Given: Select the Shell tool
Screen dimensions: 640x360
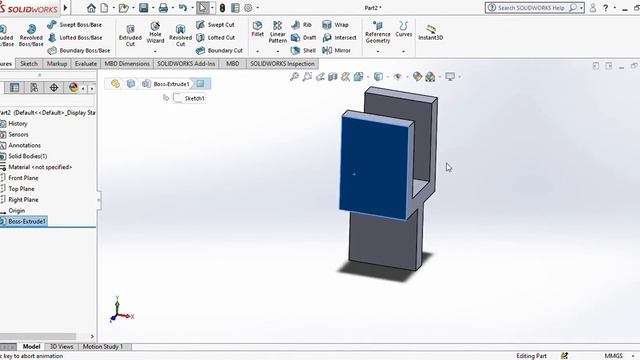Looking at the screenshot, I should click(304, 51).
